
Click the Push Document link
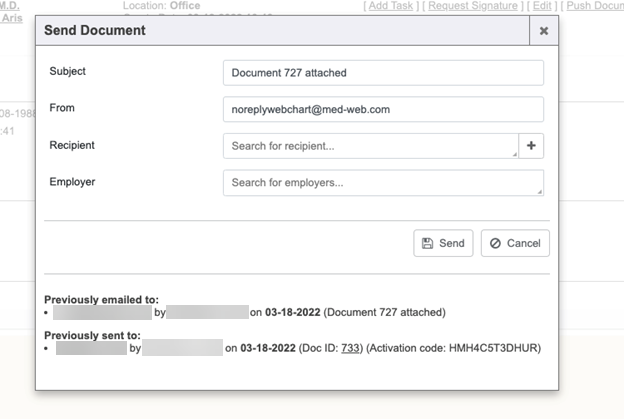594,6
